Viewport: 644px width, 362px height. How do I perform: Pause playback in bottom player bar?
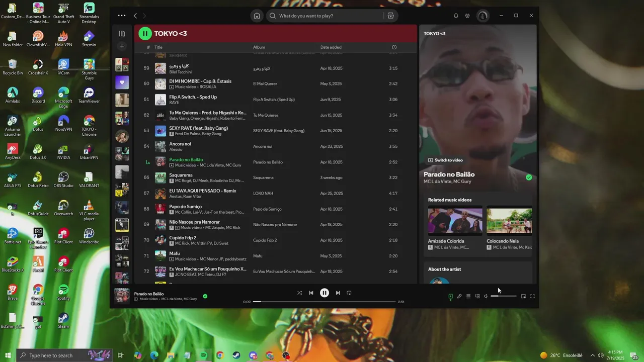pos(325,293)
